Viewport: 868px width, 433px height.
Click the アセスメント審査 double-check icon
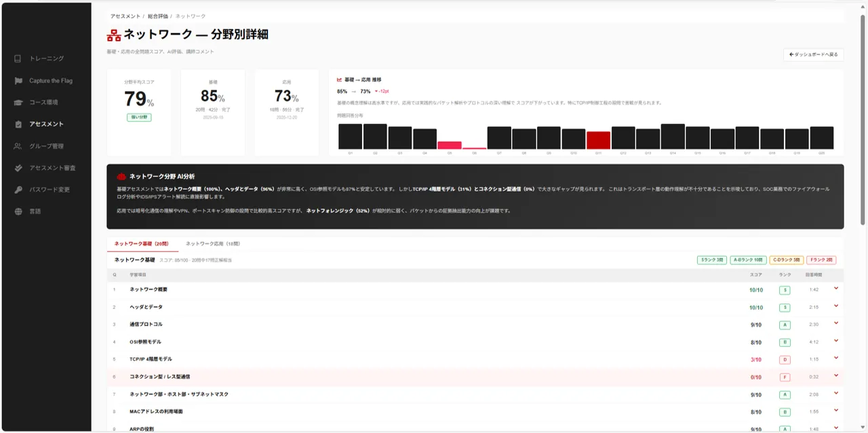coord(18,168)
